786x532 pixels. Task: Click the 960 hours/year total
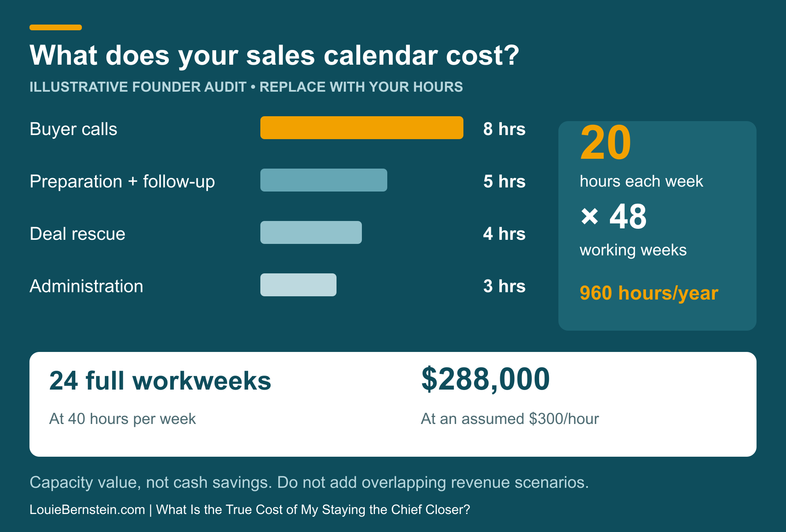point(649,293)
